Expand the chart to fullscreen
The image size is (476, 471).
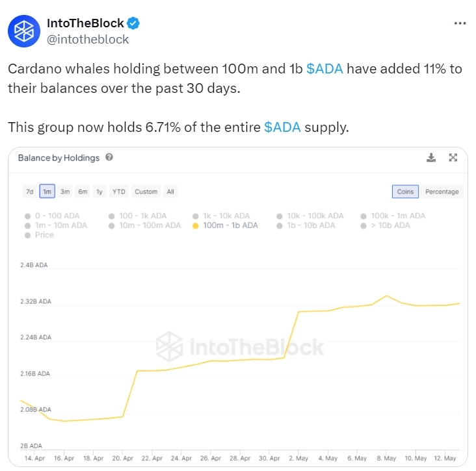pos(453,158)
